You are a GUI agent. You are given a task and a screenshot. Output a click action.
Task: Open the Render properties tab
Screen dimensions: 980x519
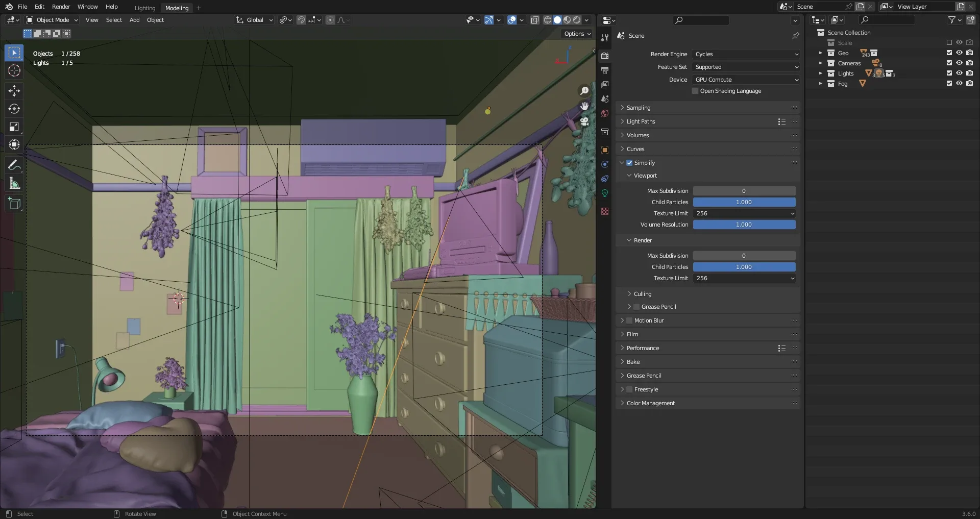[605, 56]
